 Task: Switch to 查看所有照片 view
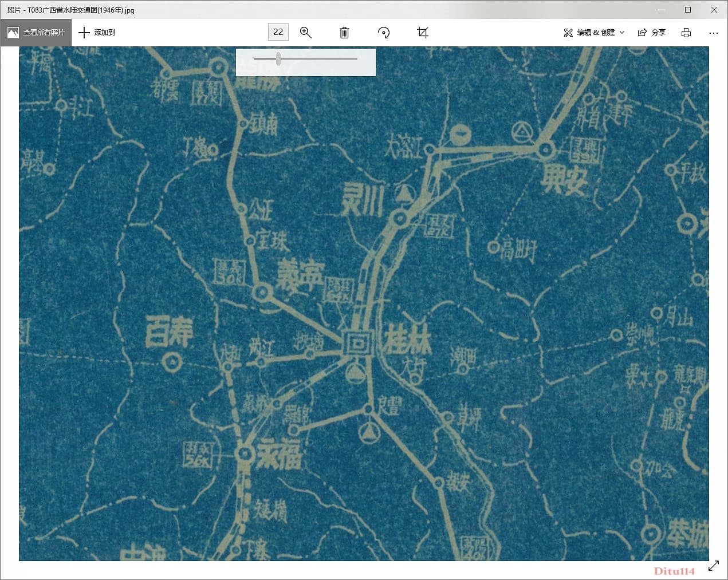coord(46,33)
